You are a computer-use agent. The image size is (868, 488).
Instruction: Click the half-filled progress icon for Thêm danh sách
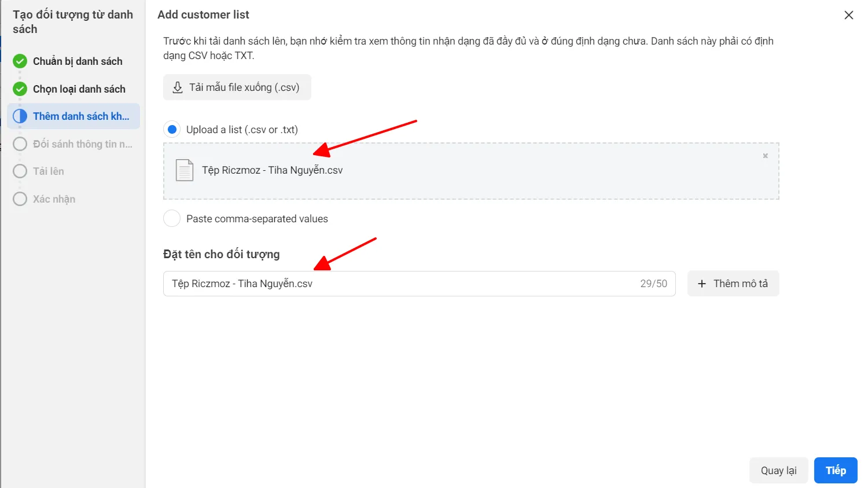[20, 116]
